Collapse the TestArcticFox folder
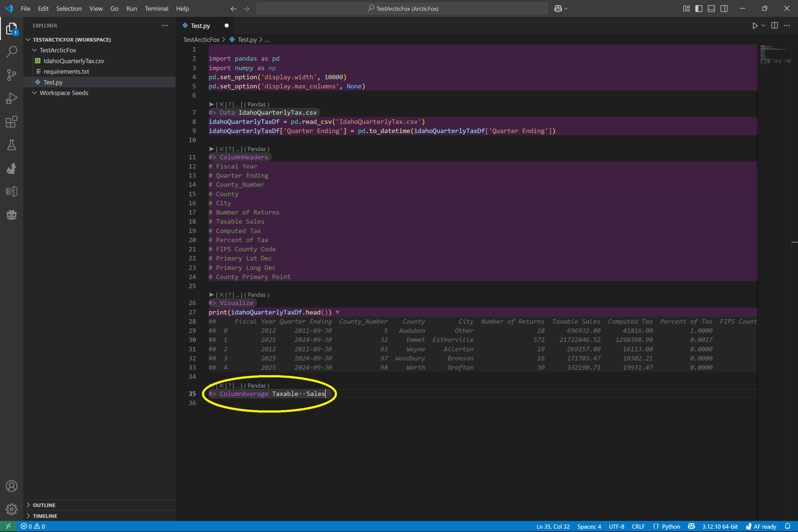The height and width of the screenshot is (532, 798). coord(35,50)
